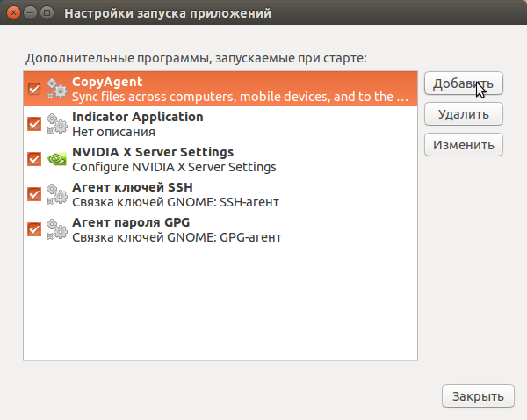
Task: Select the Агент пароля GPG entry title
Action: [x=131, y=222]
